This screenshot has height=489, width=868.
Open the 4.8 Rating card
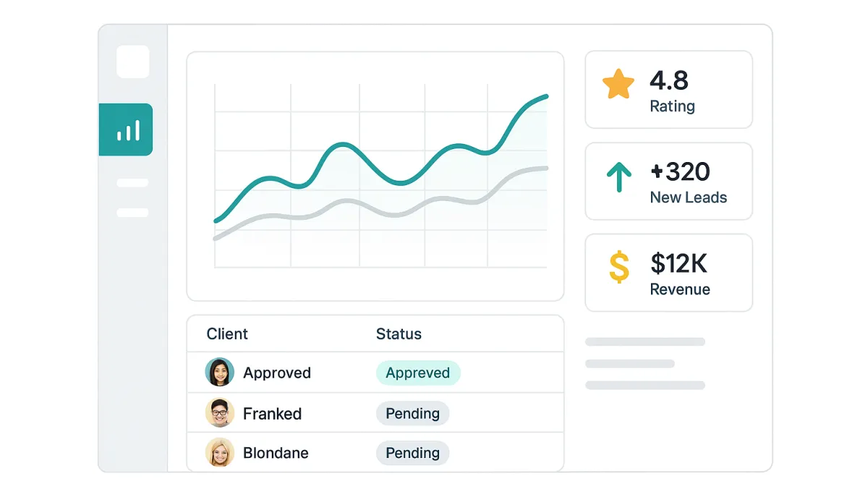(668, 90)
